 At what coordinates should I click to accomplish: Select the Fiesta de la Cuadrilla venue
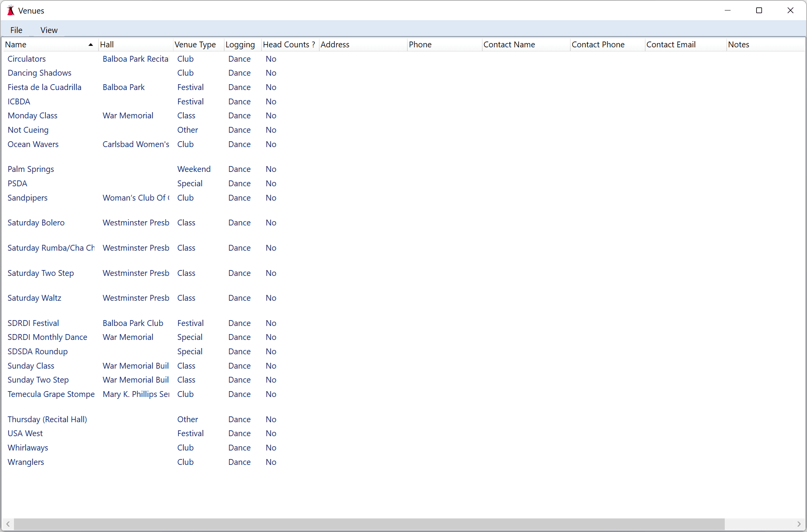(45, 87)
